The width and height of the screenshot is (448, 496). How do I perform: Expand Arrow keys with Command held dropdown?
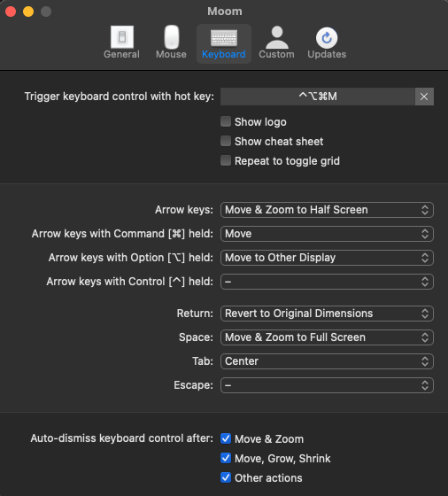327,234
